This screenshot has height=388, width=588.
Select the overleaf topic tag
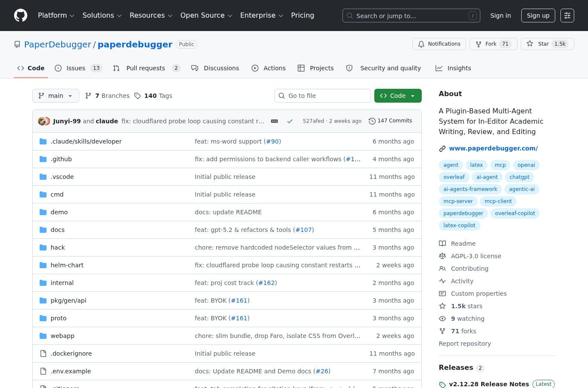[x=454, y=177]
